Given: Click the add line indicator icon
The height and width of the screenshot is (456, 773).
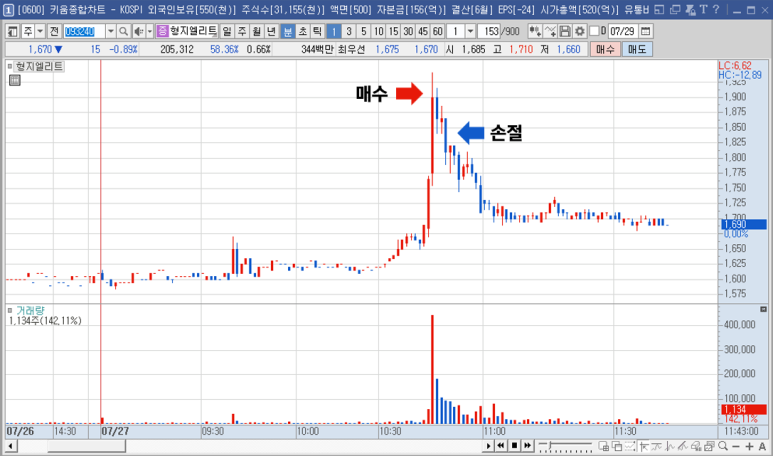Looking at the screenshot, I should [550, 32].
